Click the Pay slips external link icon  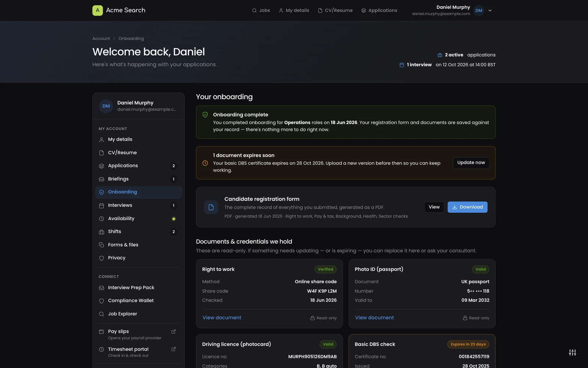pos(173,332)
